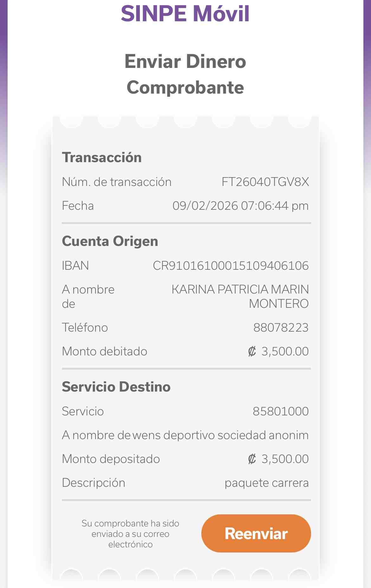
Task: Click the Servicio Destino section heading
Action: pyautogui.click(x=116, y=387)
